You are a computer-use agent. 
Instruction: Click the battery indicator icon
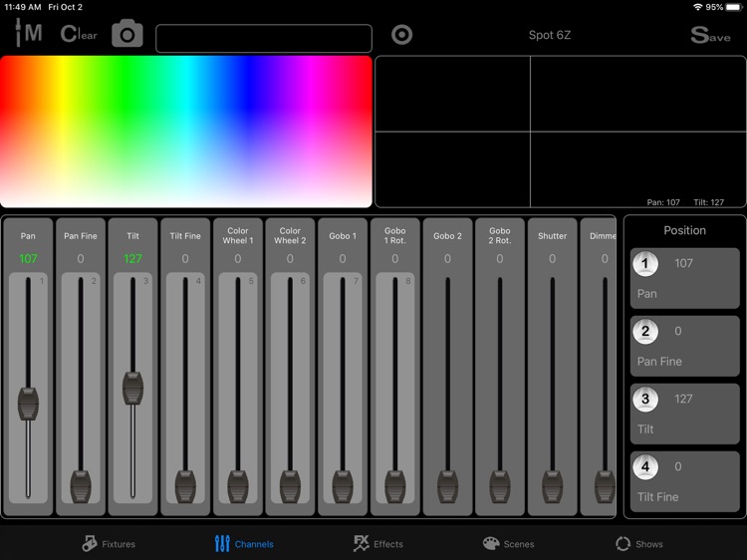[x=734, y=7]
